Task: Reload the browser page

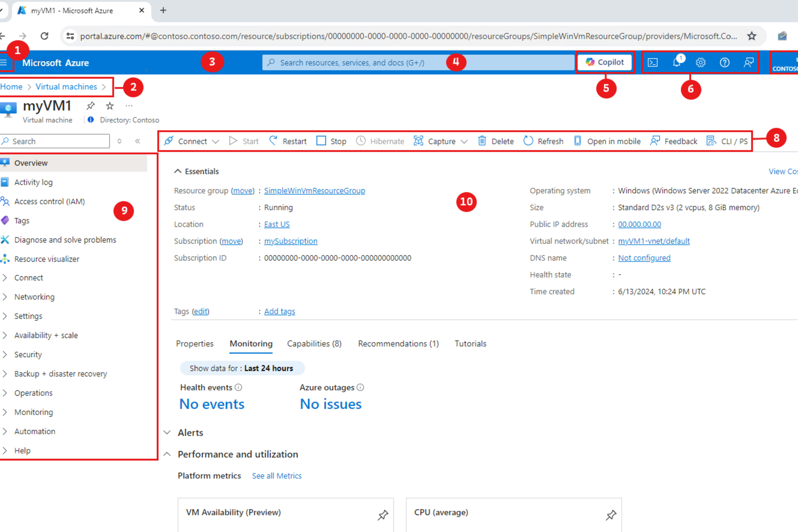Action: [x=44, y=36]
